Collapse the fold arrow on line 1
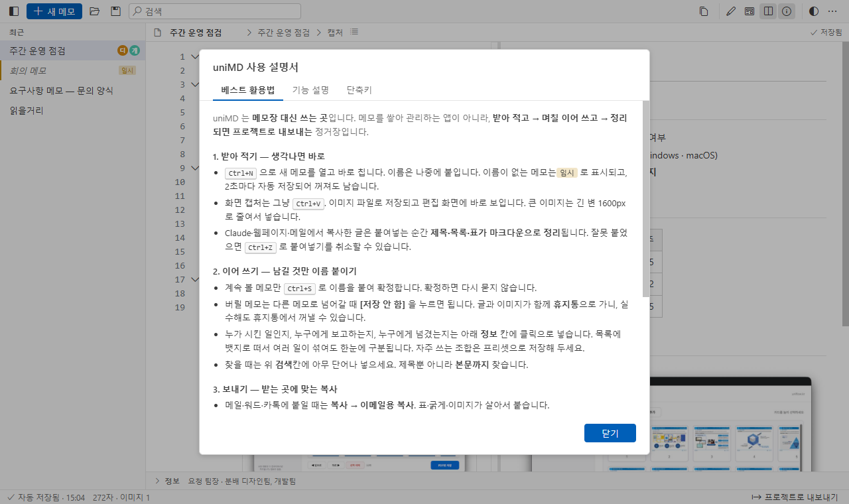The height and width of the screenshot is (504, 849). (194, 56)
